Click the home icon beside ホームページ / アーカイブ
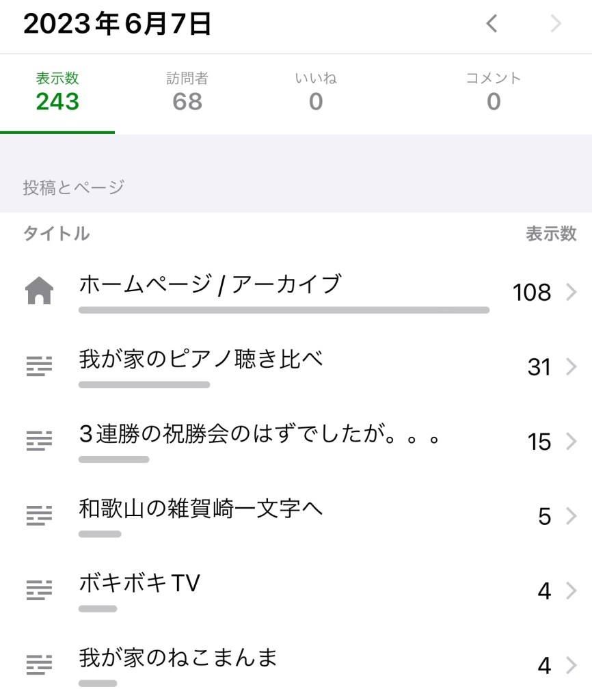 click(x=39, y=293)
